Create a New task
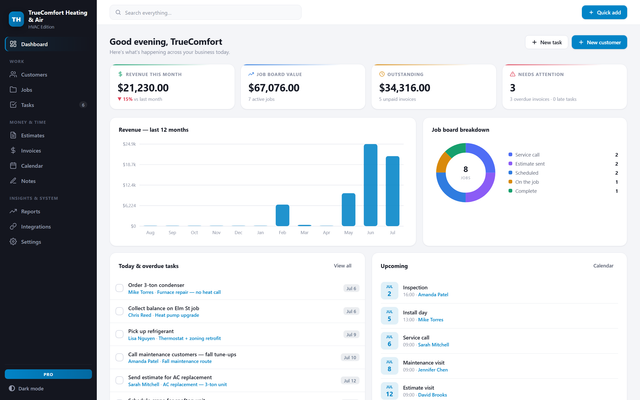Screen dimensions: 640x400 click(547, 42)
